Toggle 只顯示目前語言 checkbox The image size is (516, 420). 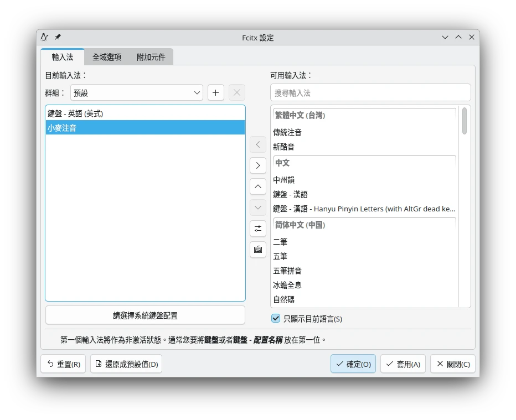276,318
